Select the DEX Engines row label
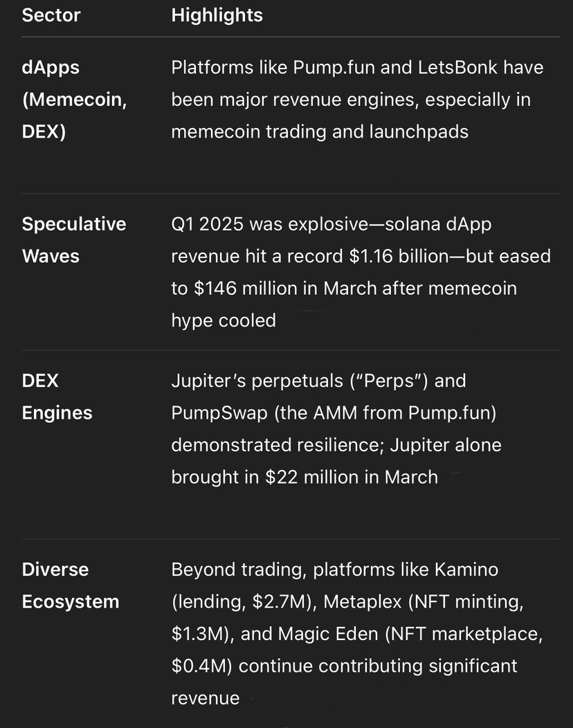The width and height of the screenshot is (573, 728). (x=57, y=397)
